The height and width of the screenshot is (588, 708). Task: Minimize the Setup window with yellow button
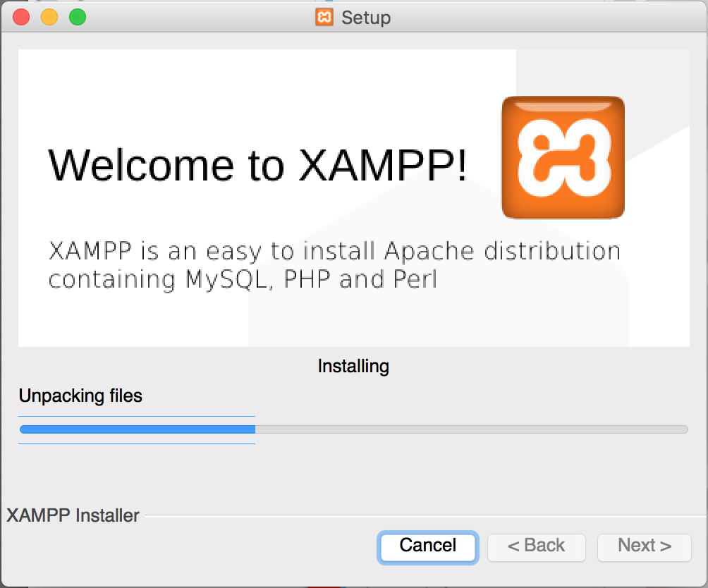click(49, 17)
